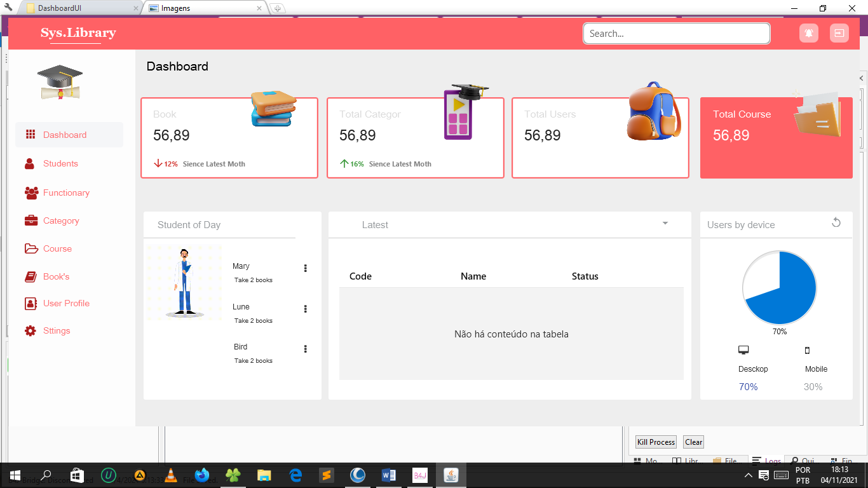Click the Kill Process button
Image resolution: width=868 pixels, height=488 pixels.
pyautogui.click(x=656, y=442)
